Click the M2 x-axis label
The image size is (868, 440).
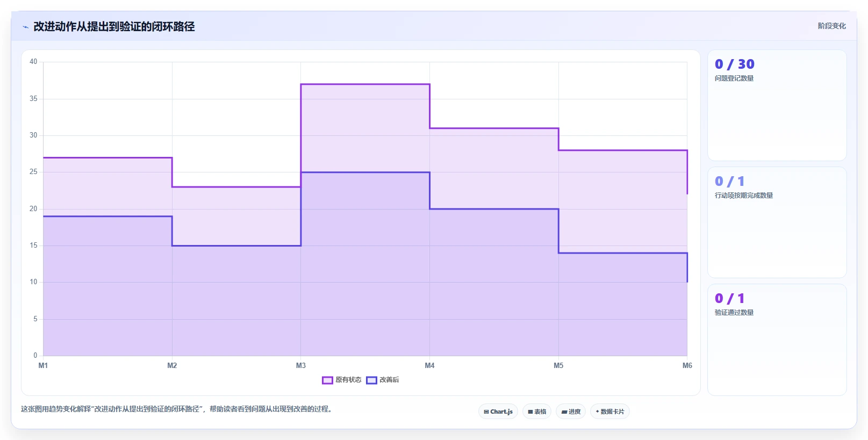pyautogui.click(x=172, y=365)
